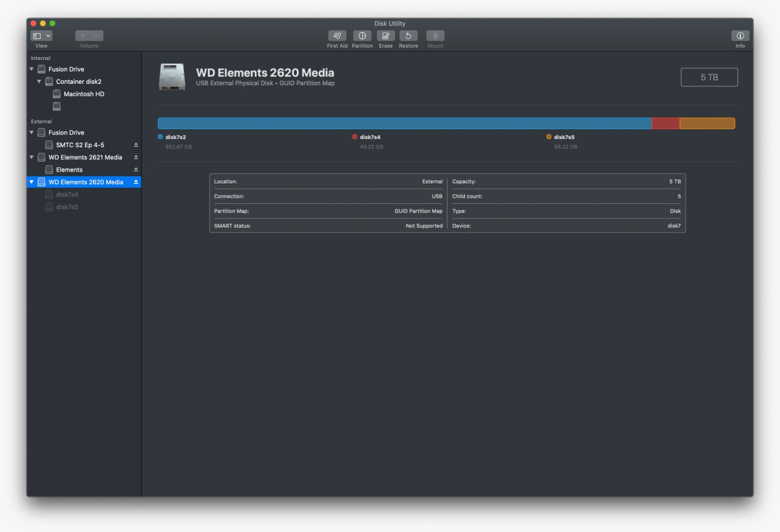Click the 5 TB capacity button

(709, 77)
